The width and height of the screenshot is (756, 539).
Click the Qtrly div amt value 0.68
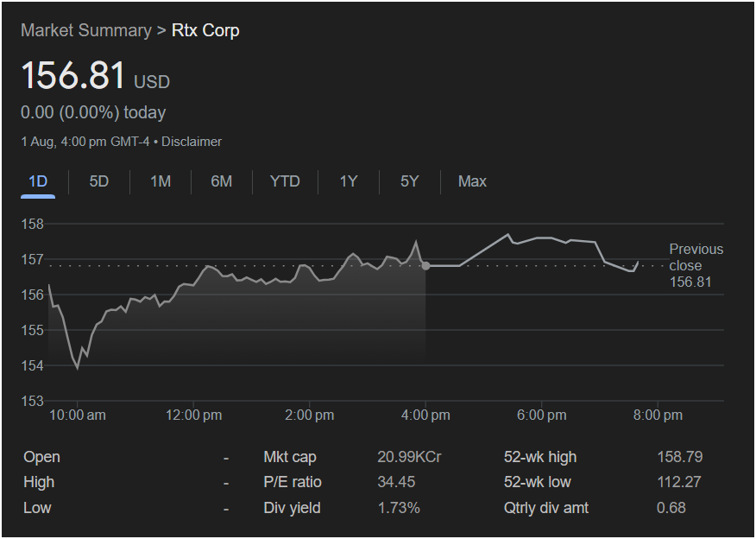click(x=671, y=508)
